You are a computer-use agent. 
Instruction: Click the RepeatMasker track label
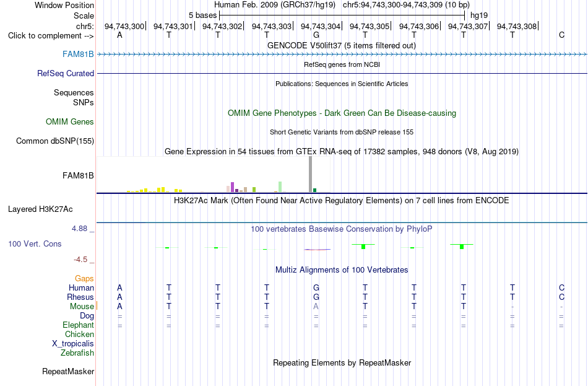pyautogui.click(x=68, y=371)
